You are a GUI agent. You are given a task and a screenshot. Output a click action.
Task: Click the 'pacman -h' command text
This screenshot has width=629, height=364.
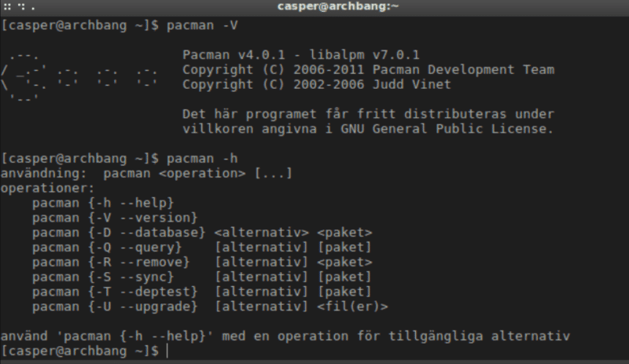click(x=202, y=159)
